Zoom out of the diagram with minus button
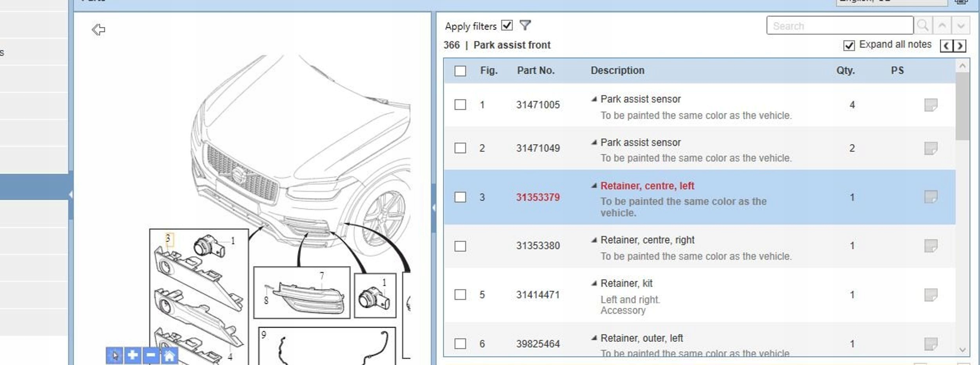 (x=151, y=356)
